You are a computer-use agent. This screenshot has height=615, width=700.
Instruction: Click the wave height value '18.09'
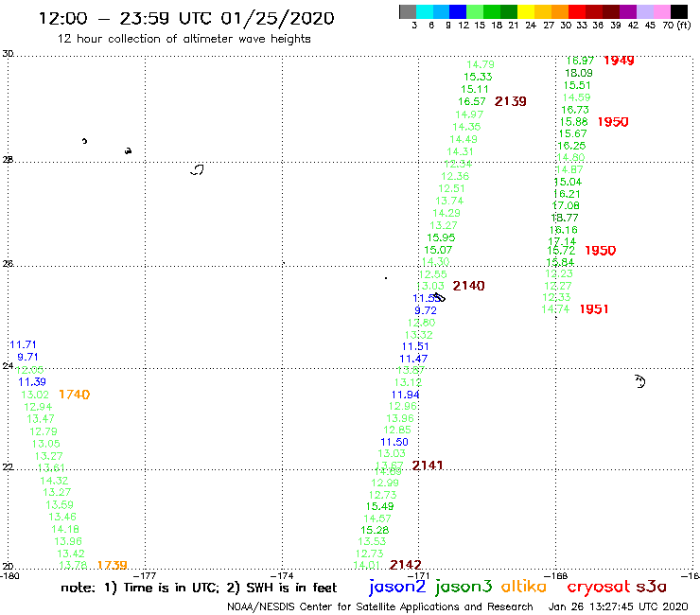pyautogui.click(x=579, y=73)
